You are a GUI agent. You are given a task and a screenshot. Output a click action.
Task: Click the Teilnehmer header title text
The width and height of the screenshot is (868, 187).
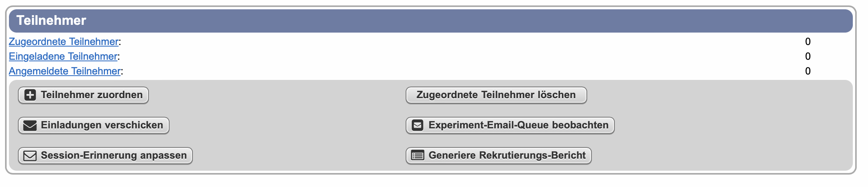pos(51,21)
